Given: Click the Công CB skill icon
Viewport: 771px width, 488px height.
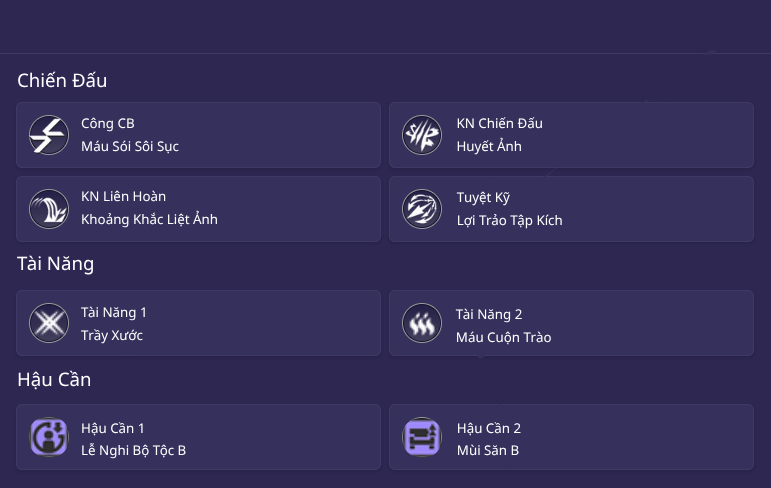Looking at the screenshot, I should point(48,135).
